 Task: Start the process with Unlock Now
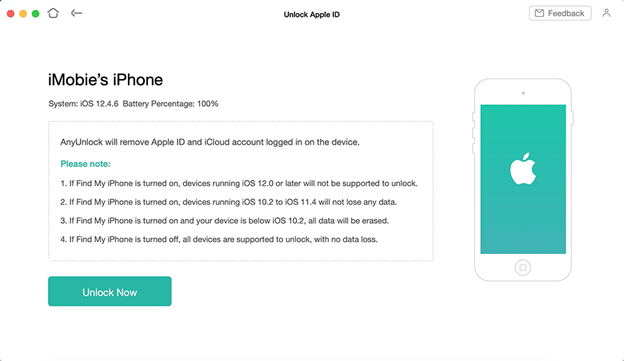coord(110,291)
